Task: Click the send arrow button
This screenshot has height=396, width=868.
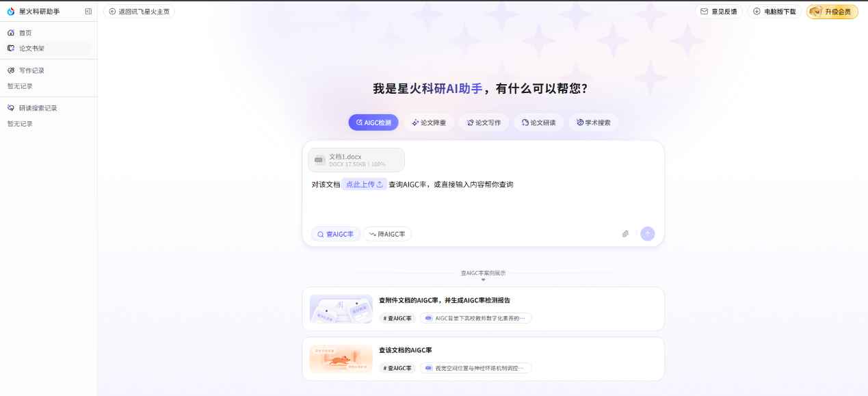Action: [x=647, y=234]
